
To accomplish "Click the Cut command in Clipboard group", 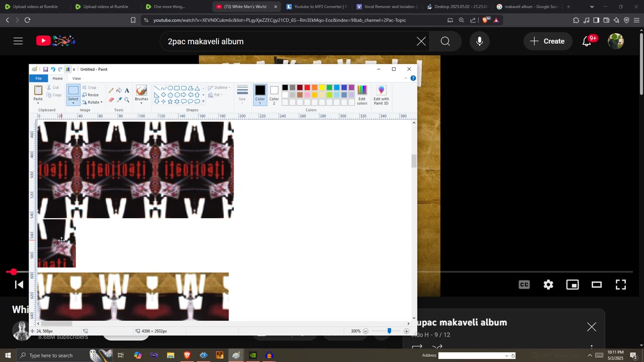I will (x=53, y=87).
